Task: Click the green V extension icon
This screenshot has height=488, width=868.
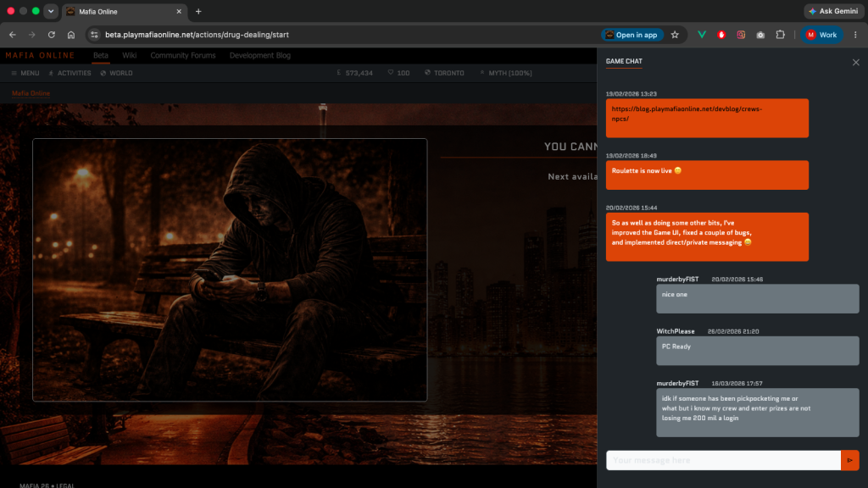Action: (x=701, y=35)
